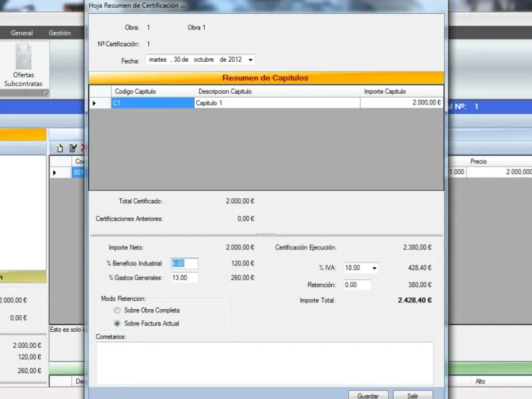Click the Retención input field

(357, 285)
